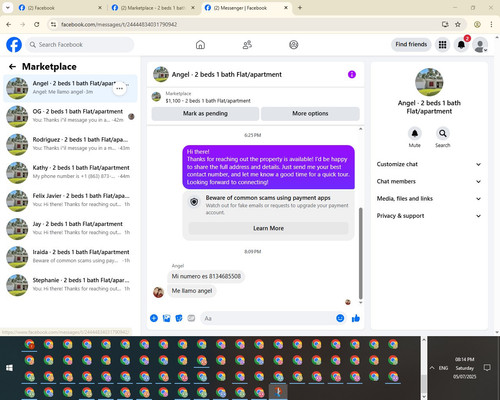This screenshot has height=400, width=500.
Task: Expand Chat members section
Action: [429, 182]
